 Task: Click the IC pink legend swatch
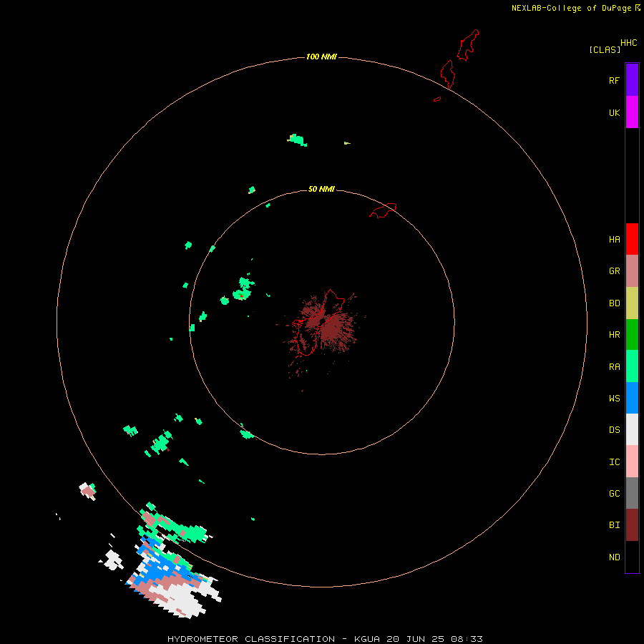pyautogui.click(x=632, y=462)
